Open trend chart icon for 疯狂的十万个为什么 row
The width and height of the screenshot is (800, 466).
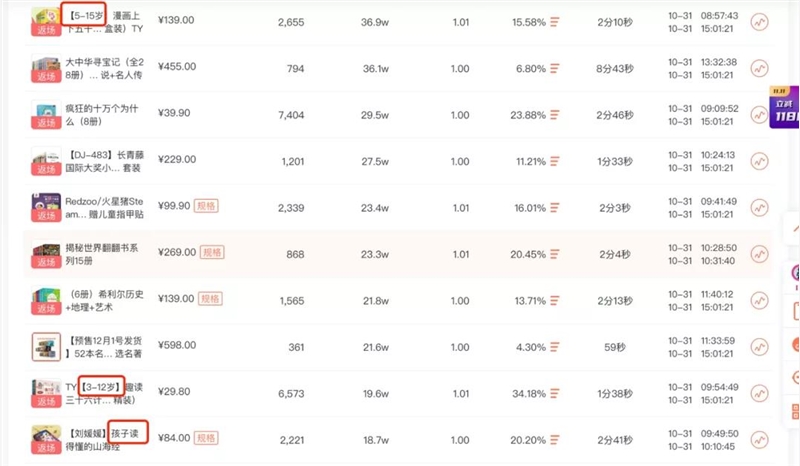coord(759,115)
